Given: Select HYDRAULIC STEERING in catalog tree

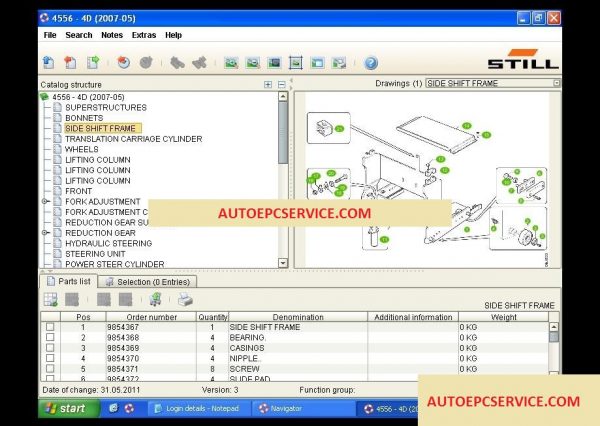Looking at the screenshot, I should tap(108, 243).
